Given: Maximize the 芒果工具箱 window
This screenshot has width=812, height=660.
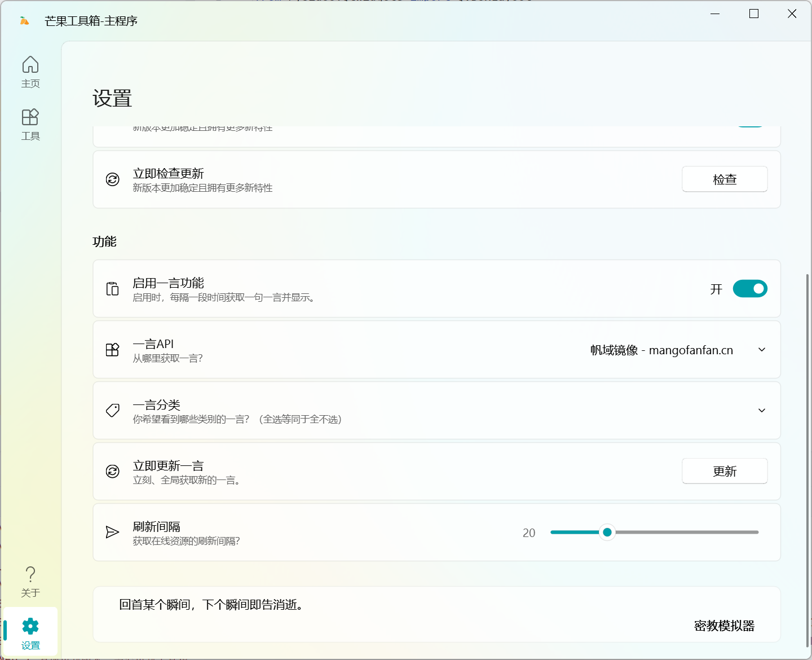Looking at the screenshot, I should tap(754, 14).
